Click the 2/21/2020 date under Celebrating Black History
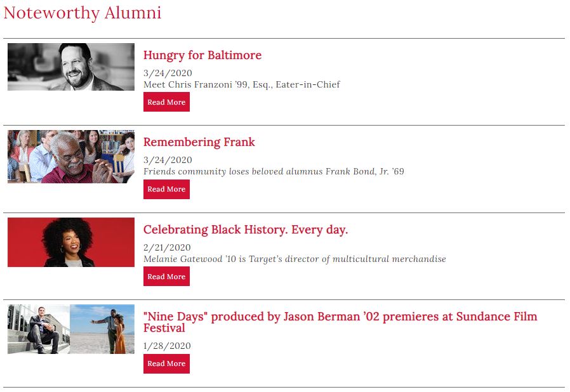The height and width of the screenshot is (392, 570). tap(167, 247)
